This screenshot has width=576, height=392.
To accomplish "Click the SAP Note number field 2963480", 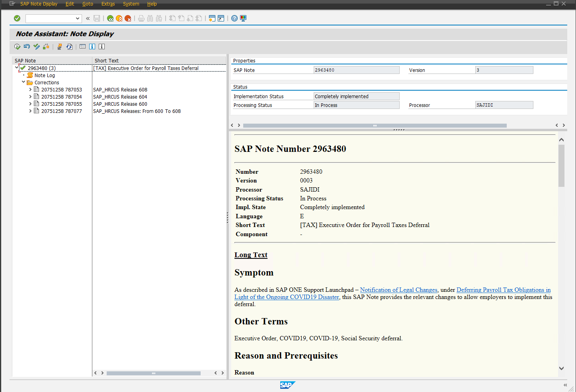I will [x=356, y=70].
